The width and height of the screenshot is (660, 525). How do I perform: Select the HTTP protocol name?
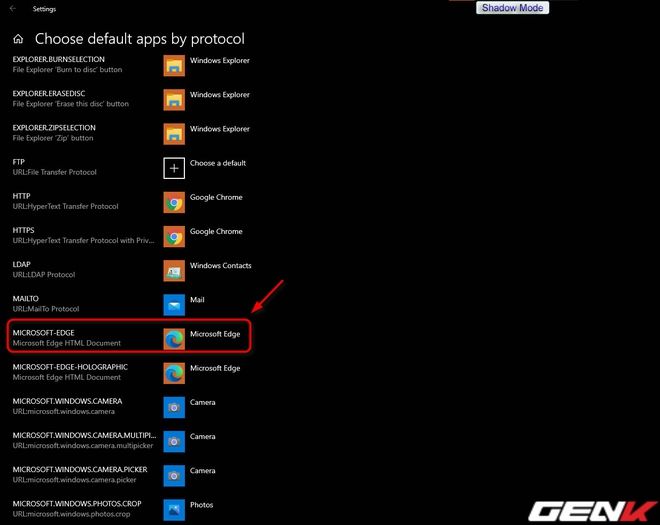21,196
